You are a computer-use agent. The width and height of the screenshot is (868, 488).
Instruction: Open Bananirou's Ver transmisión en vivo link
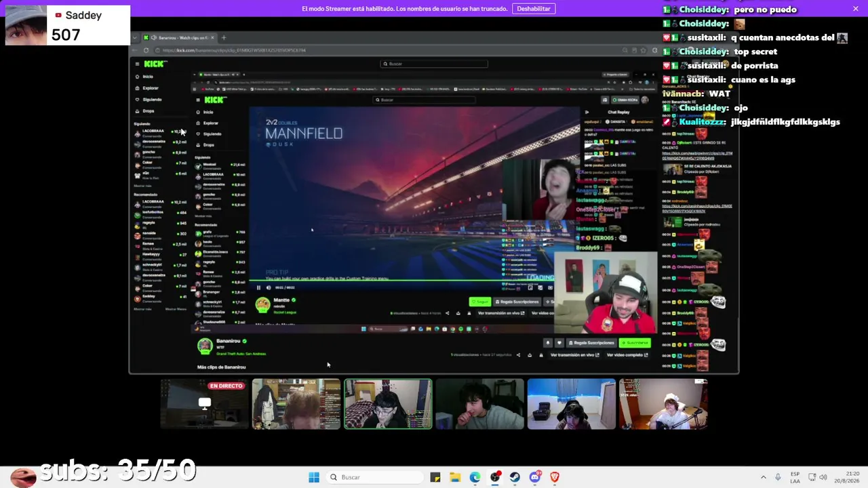tap(574, 354)
